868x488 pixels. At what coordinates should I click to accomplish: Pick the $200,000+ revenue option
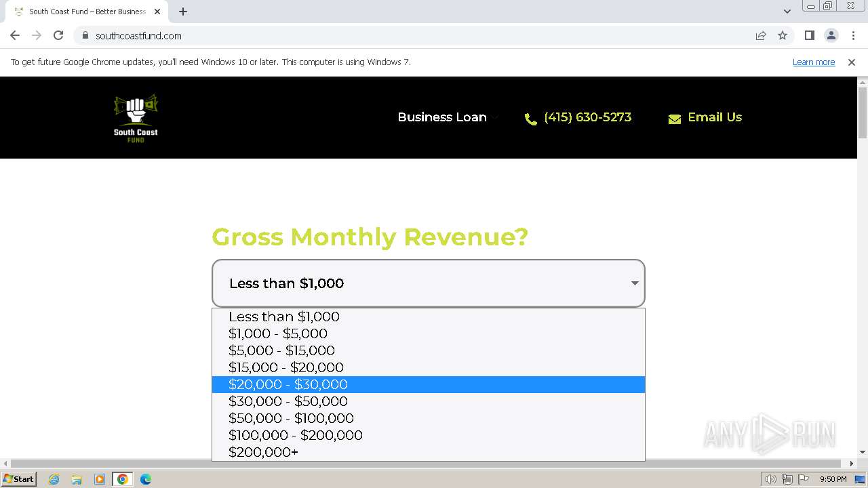(x=429, y=452)
